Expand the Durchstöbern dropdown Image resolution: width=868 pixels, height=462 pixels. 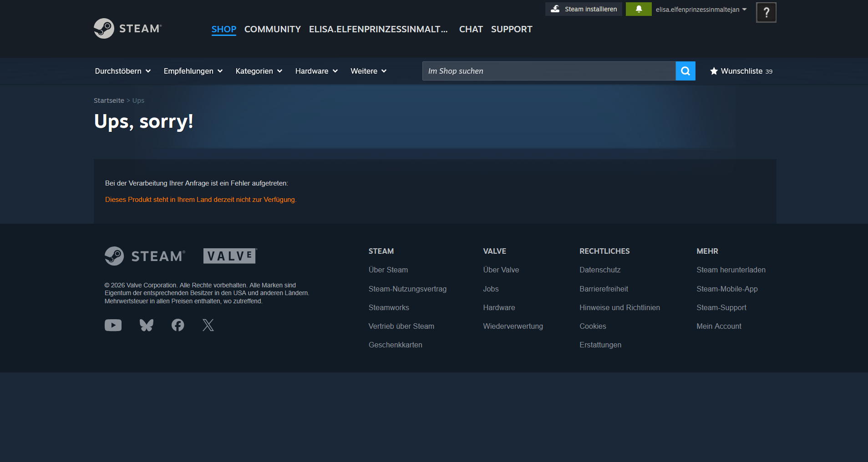coord(123,71)
